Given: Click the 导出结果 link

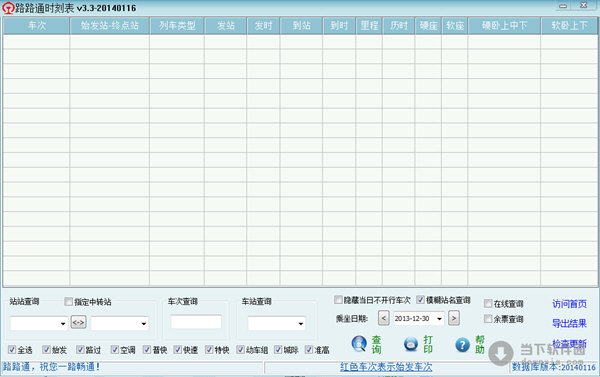Looking at the screenshot, I should (569, 323).
